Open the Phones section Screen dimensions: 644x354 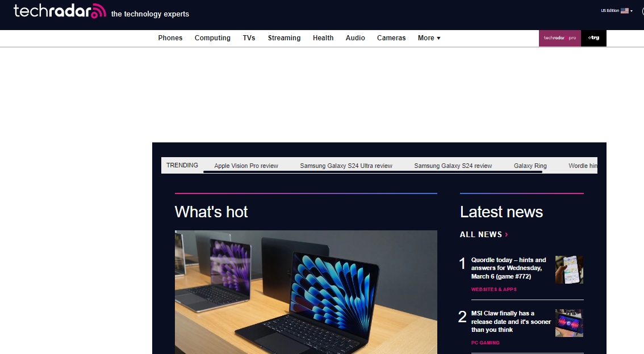pos(170,38)
